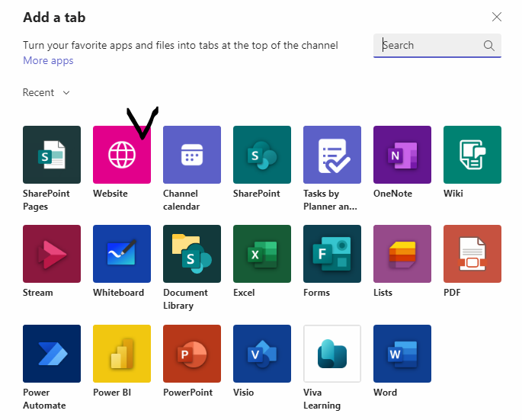The image size is (522, 420).
Task: Pick the SharePoint app tile
Action: (262, 155)
